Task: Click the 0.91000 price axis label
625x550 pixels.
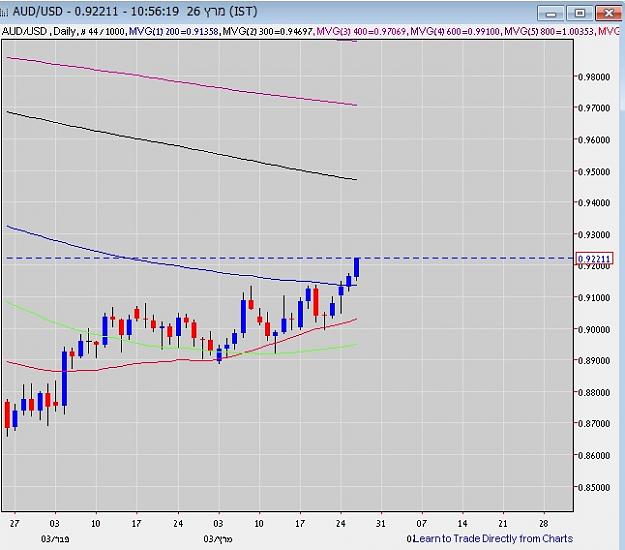Action: click(594, 297)
